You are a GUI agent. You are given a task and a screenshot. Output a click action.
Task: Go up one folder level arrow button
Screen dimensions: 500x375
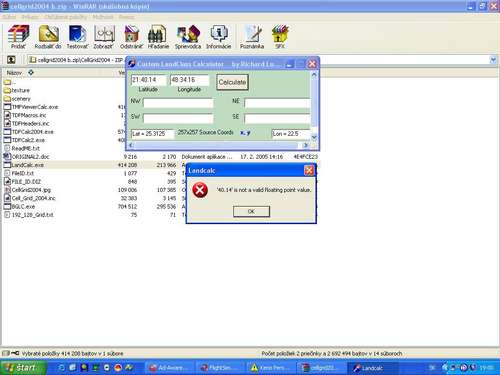(11, 60)
